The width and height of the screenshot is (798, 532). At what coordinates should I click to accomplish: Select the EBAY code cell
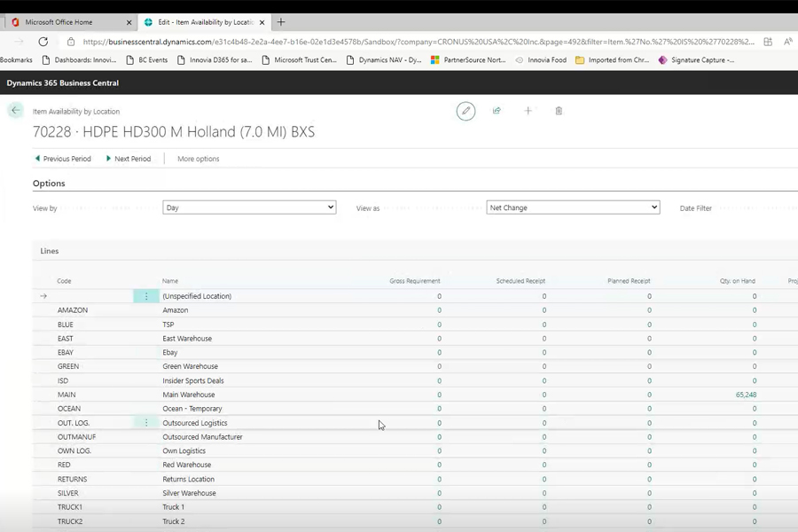[66, 352]
